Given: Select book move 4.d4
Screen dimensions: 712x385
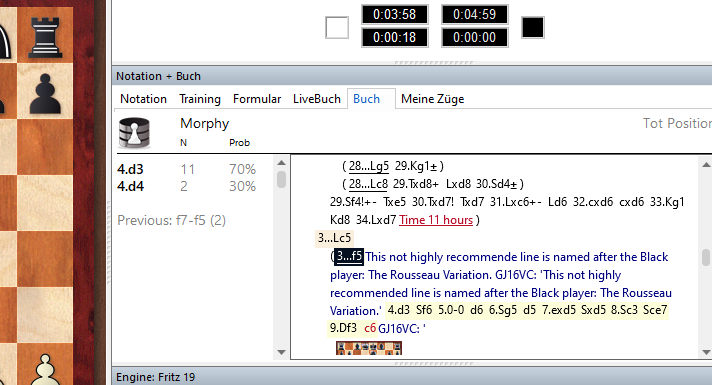Looking at the screenshot, I should [x=130, y=187].
